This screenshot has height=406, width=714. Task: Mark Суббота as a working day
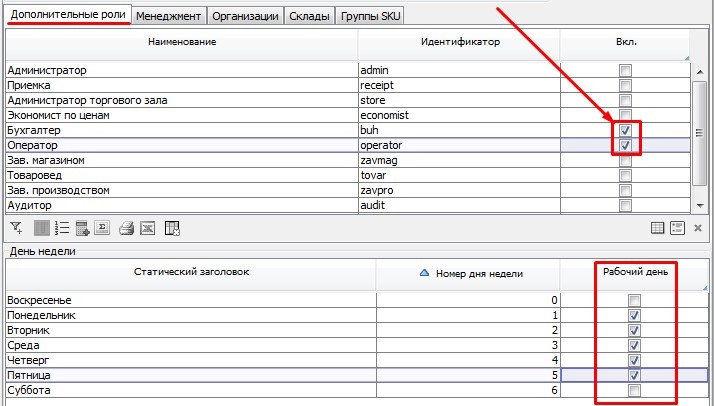tap(634, 391)
